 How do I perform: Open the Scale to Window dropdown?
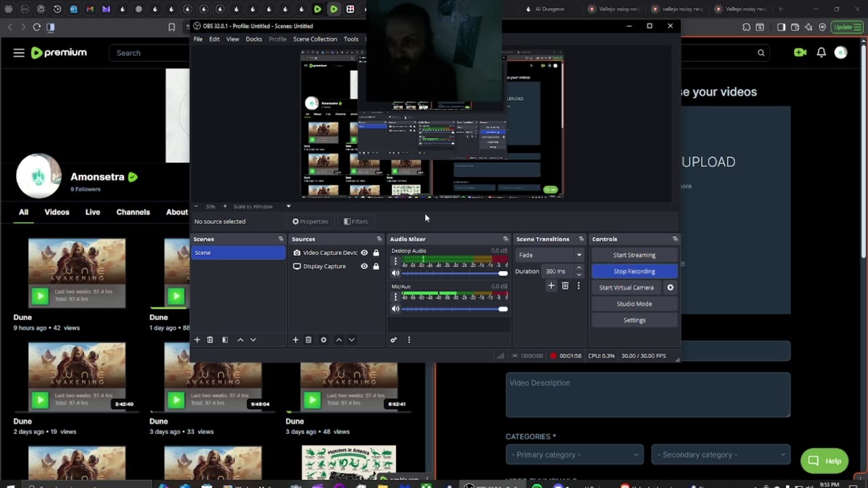[x=288, y=206]
